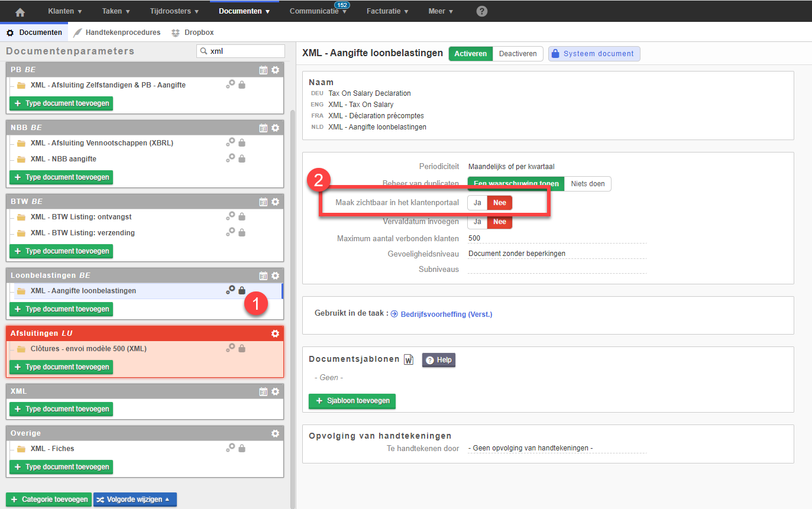Set Vervaldatum invoegen to Ja
The image size is (812, 509).
coord(477,222)
